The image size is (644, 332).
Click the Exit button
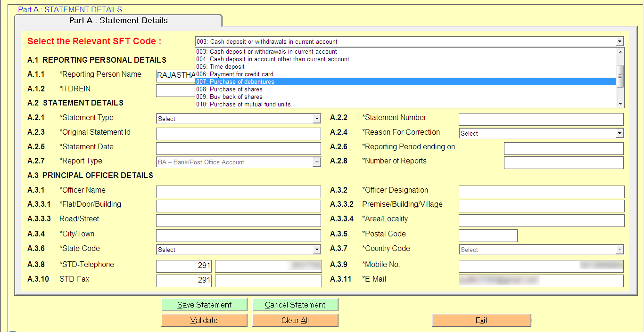pos(481,321)
